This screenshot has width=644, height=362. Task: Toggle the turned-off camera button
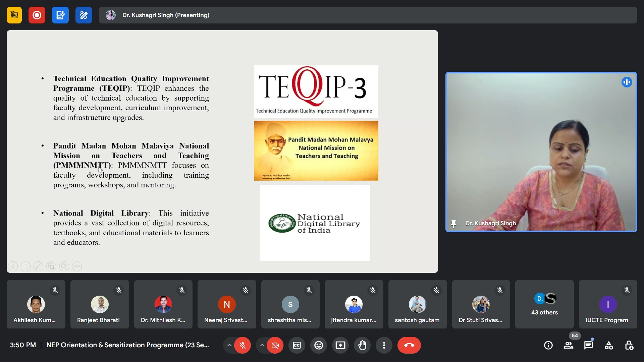pyautogui.click(x=275, y=345)
